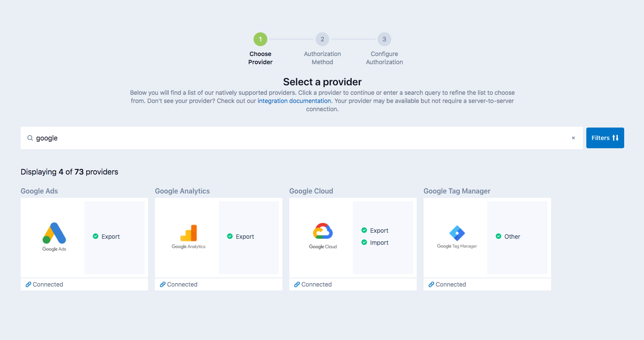
Task: Click the link icon under Google Ads
Action: pos(28,284)
